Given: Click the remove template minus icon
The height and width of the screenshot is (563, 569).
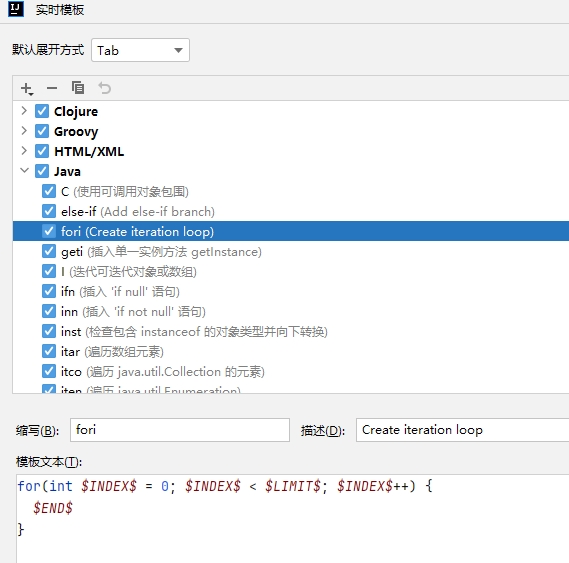Looking at the screenshot, I should pyautogui.click(x=52, y=88).
